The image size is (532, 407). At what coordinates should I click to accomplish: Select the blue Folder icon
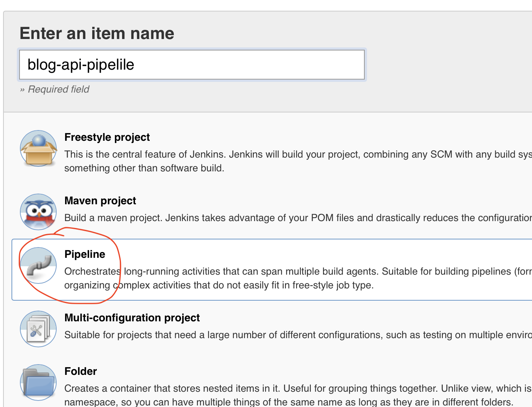coord(38,383)
